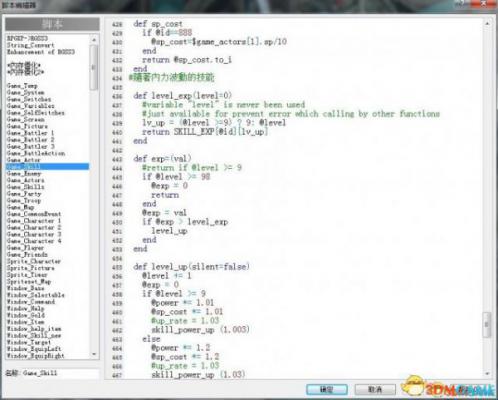Open String_Convert script entry
This screenshot has width=498, height=400.
point(30,45)
